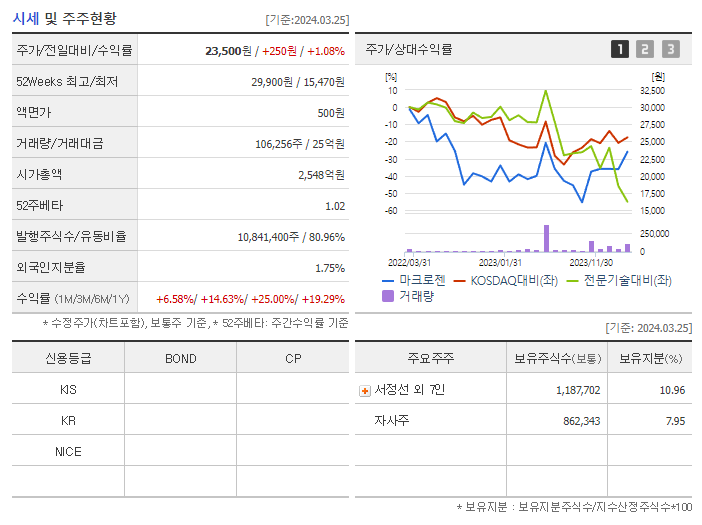Click the 52주베타 value 1.02
Image resolution: width=702 pixels, height=525 pixels.
335,206
